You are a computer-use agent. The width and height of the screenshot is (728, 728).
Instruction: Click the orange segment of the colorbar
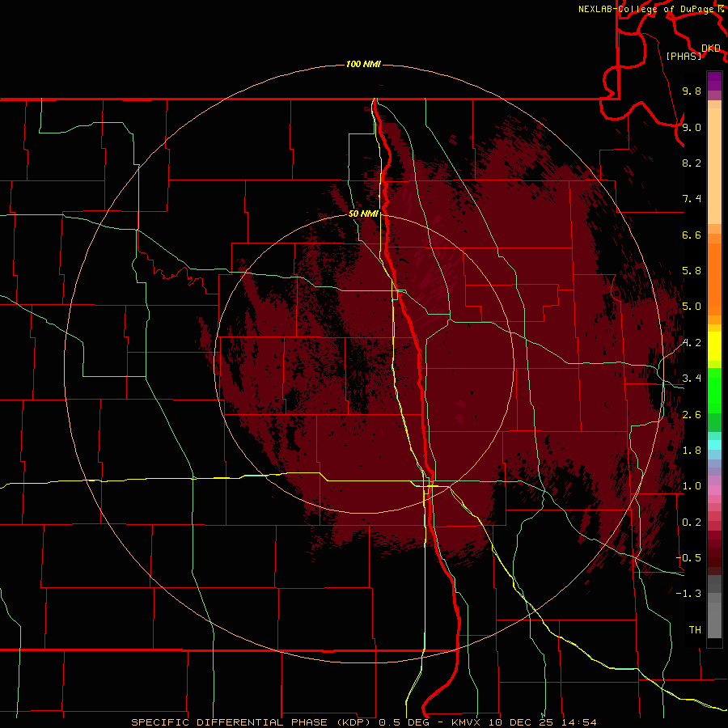point(714,280)
